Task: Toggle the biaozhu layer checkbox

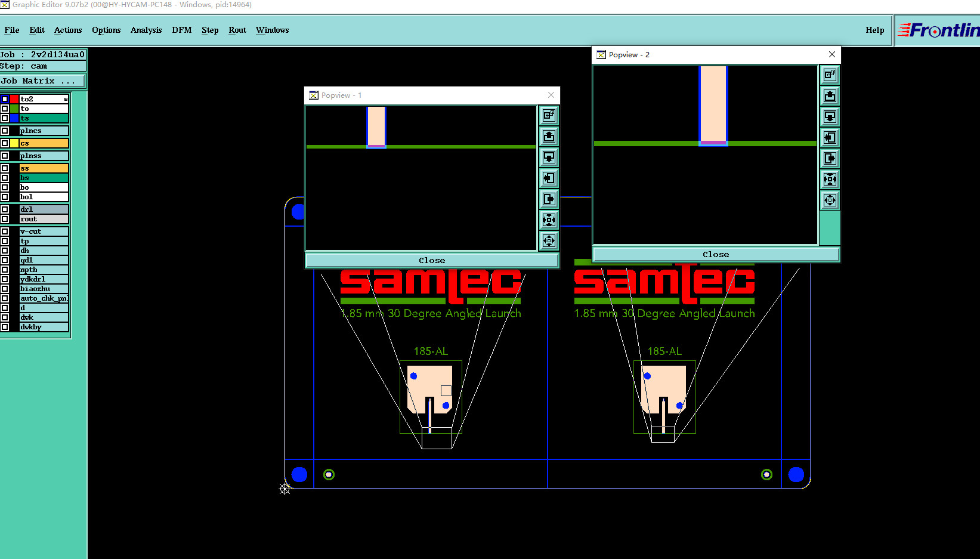Action: pyautogui.click(x=5, y=289)
